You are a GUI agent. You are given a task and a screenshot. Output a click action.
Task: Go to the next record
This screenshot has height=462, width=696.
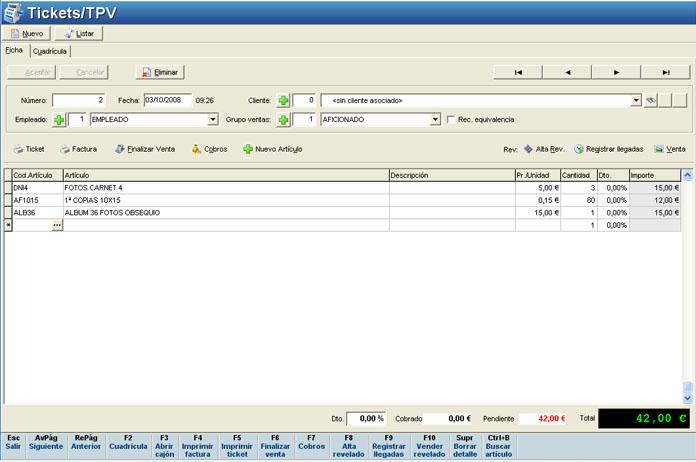(617, 72)
